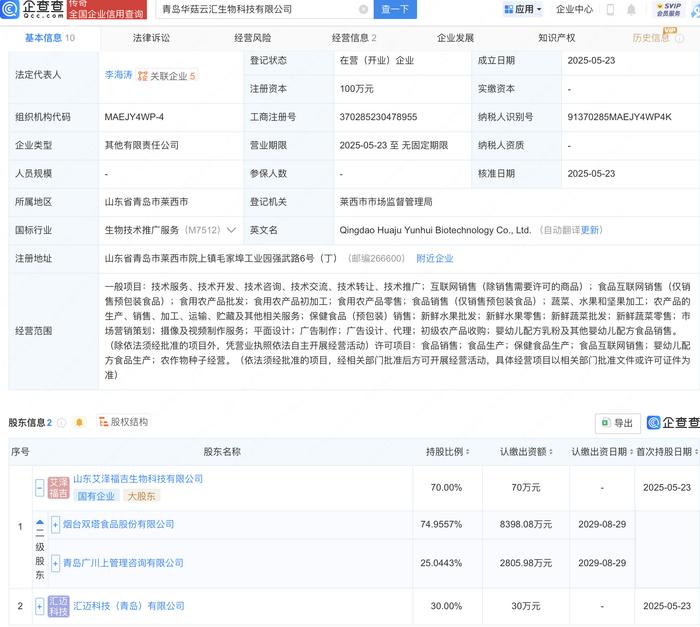Click the 导出 export button
Screen dimensions: 700x627
tap(618, 423)
